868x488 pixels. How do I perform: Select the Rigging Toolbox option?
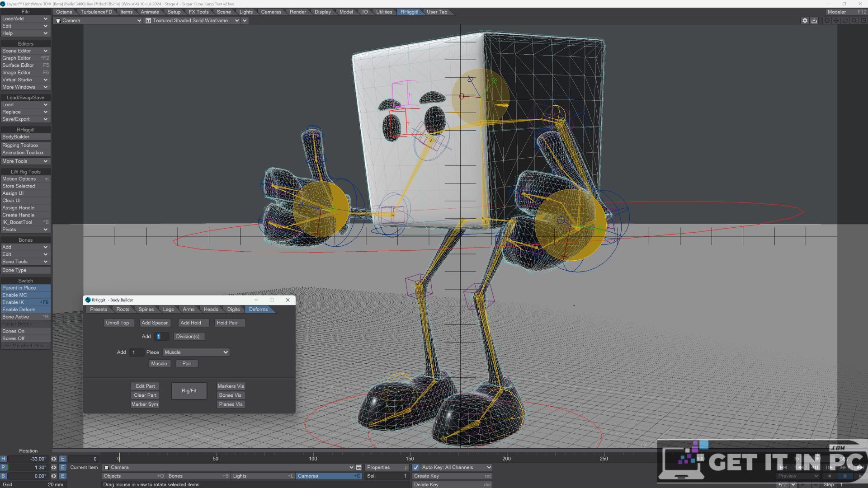[x=20, y=145]
